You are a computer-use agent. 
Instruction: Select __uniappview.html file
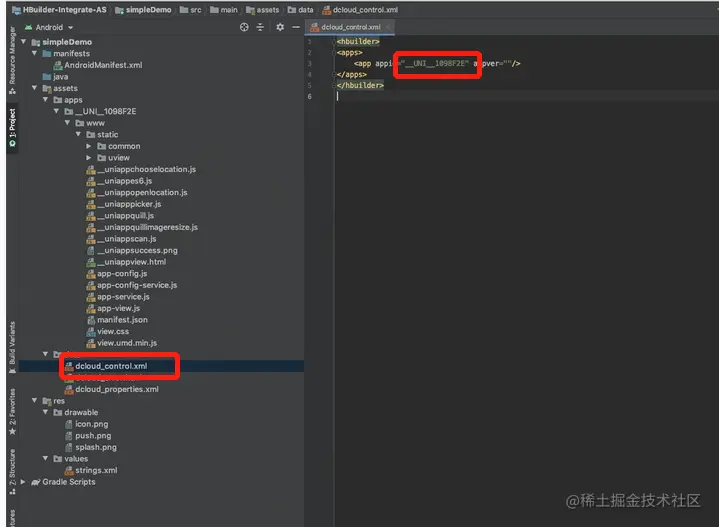pyautogui.click(x=127, y=262)
